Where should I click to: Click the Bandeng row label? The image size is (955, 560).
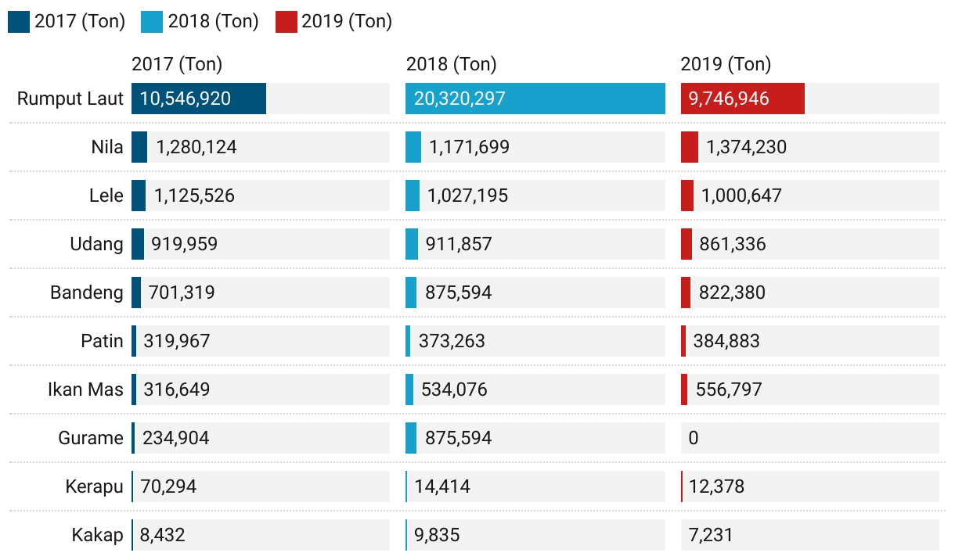pos(87,293)
